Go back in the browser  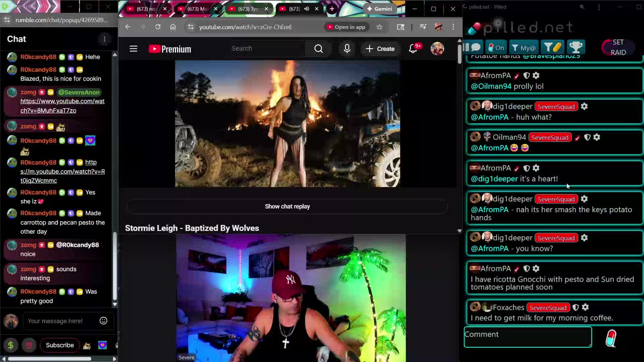point(128,27)
